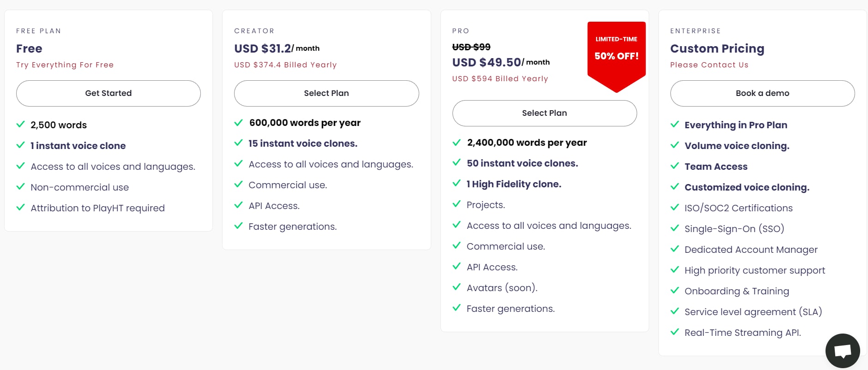Click the Avatars (soon) feature item
Screen dimensions: 868x370
tap(502, 288)
